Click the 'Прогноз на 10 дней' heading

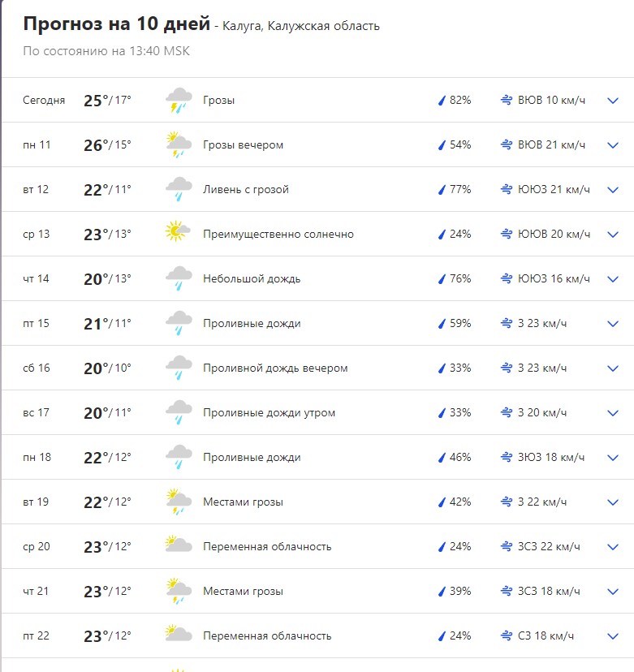116,24
